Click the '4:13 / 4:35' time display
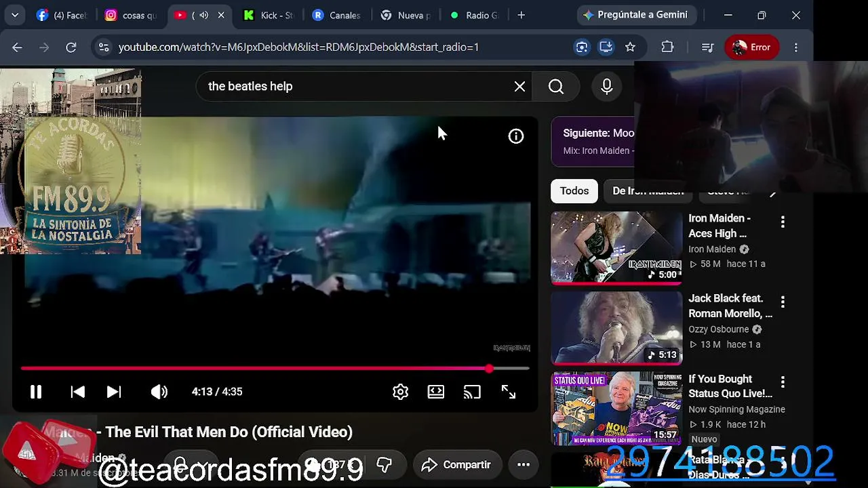Screen dimensions: 868x488 [217, 392]
